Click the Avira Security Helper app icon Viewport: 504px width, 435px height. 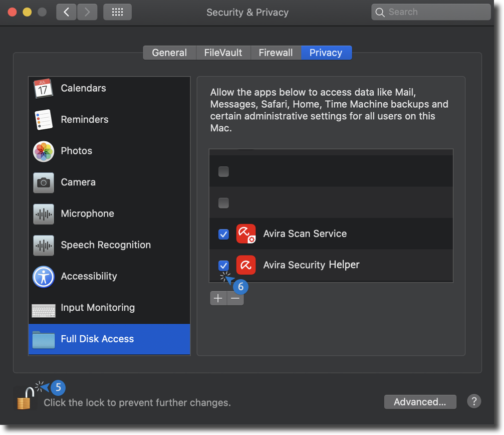point(246,265)
